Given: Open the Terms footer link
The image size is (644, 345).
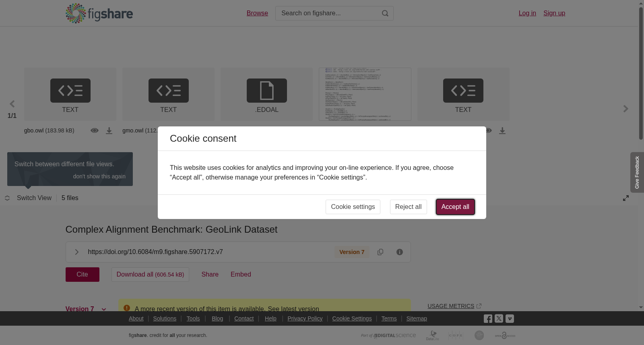Looking at the screenshot, I should pos(389,318).
